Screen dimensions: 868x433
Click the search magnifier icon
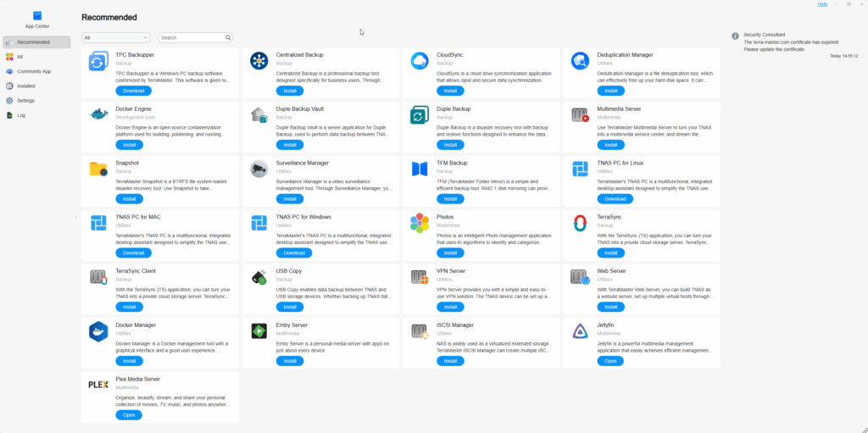pos(227,37)
